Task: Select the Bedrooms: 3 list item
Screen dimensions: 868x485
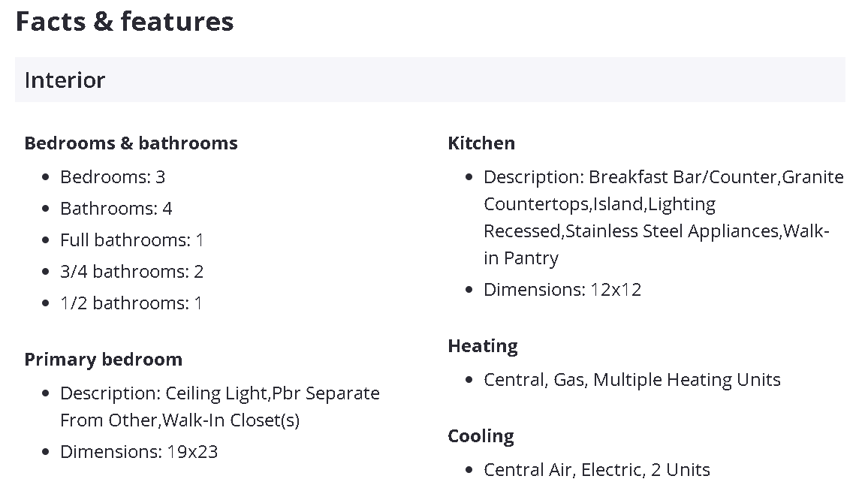Action: coord(113,177)
